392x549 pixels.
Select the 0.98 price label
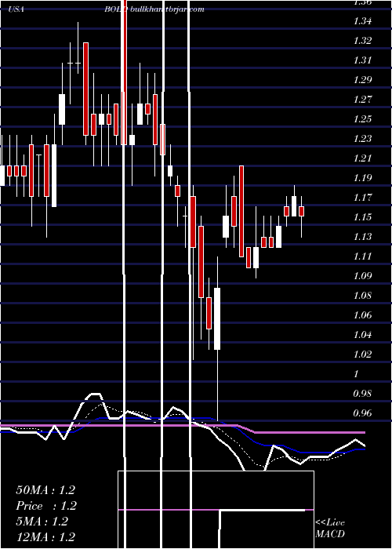[362, 394]
